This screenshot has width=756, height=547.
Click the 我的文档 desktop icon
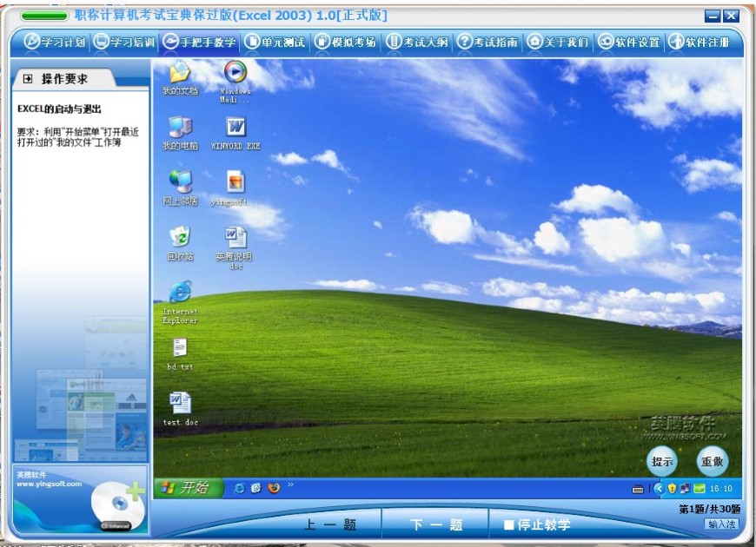click(x=180, y=78)
